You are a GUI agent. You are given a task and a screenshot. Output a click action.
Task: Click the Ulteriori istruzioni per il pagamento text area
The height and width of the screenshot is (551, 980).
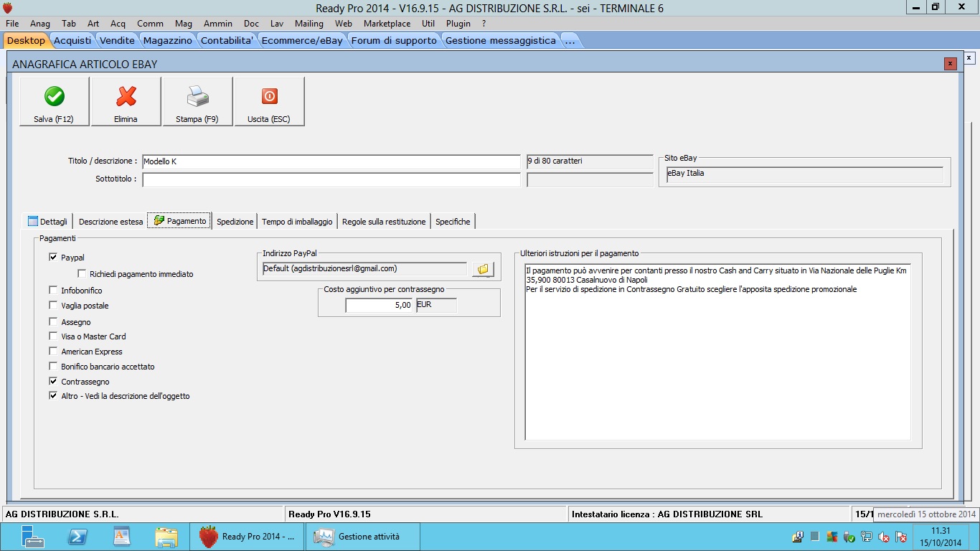(717, 352)
